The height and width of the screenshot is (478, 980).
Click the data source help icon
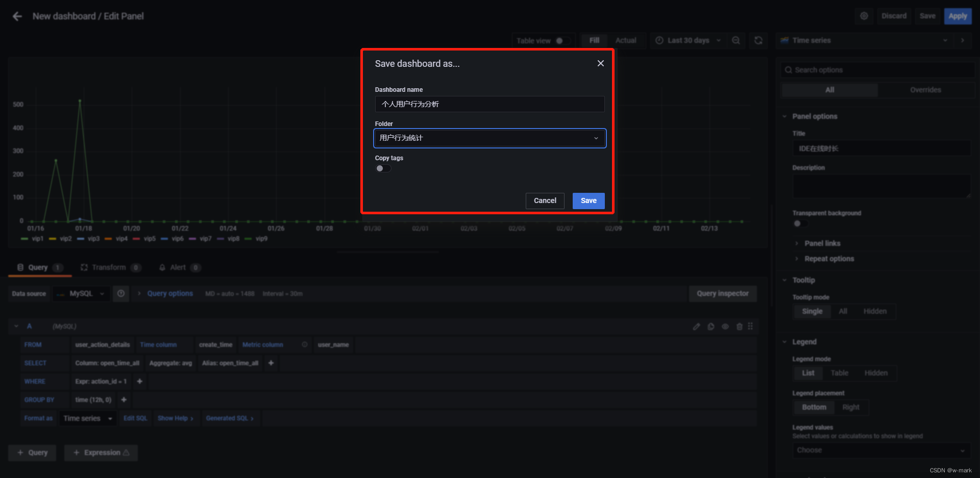click(121, 293)
